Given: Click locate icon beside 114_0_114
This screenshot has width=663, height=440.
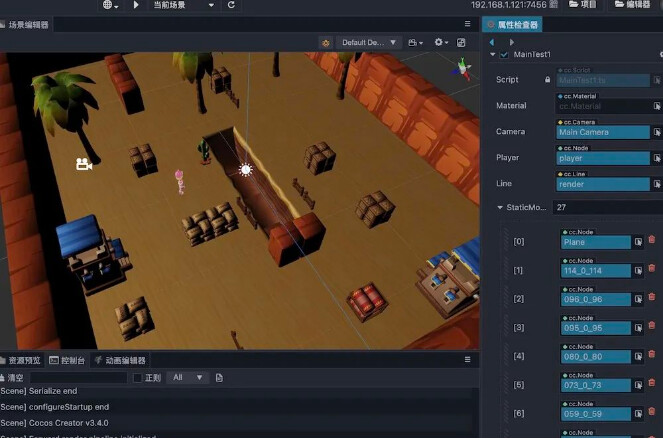Looking at the screenshot, I should pyautogui.click(x=638, y=271).
